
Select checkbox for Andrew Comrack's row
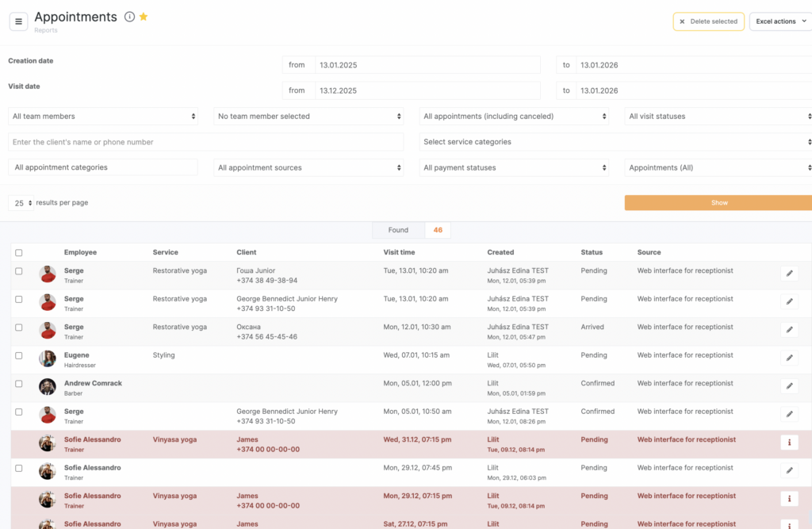[19, 384]
